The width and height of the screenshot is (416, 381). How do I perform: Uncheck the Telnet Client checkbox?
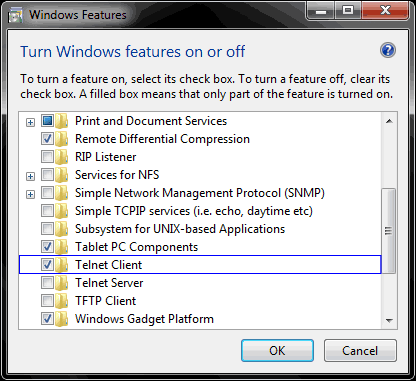pos(47,265)
